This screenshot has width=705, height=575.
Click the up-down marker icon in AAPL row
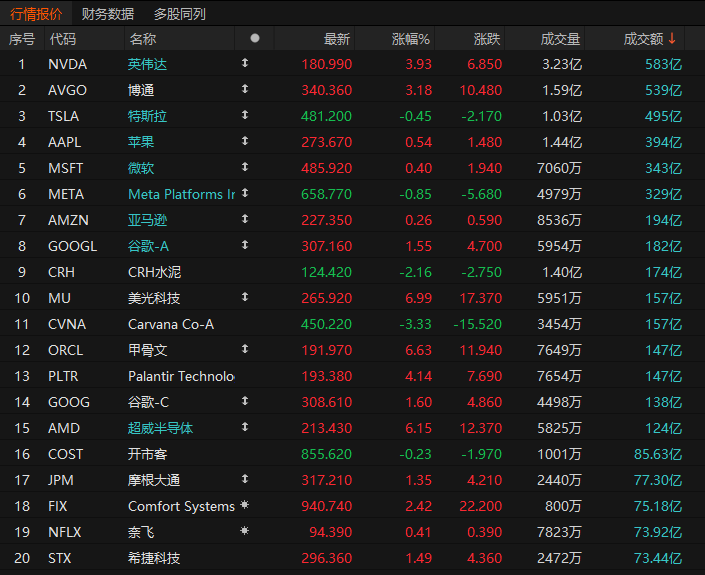click(x=245, y=141)
